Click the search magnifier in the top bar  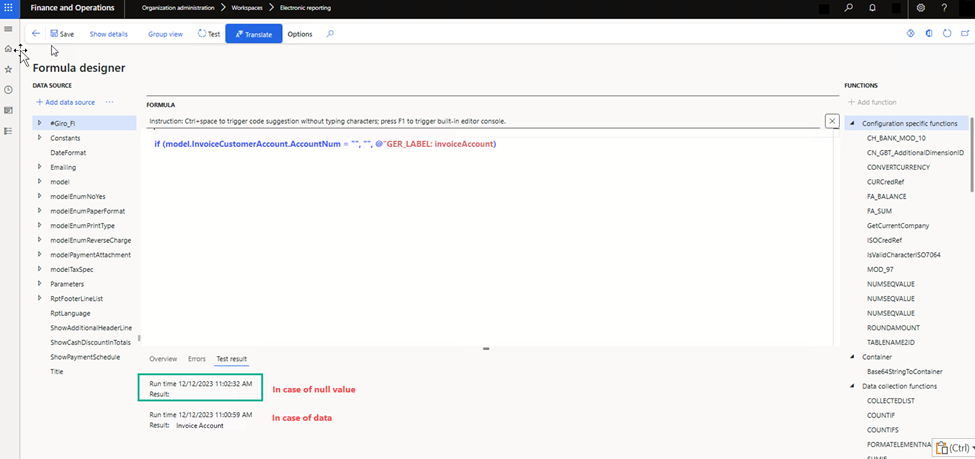pos(849,8)
